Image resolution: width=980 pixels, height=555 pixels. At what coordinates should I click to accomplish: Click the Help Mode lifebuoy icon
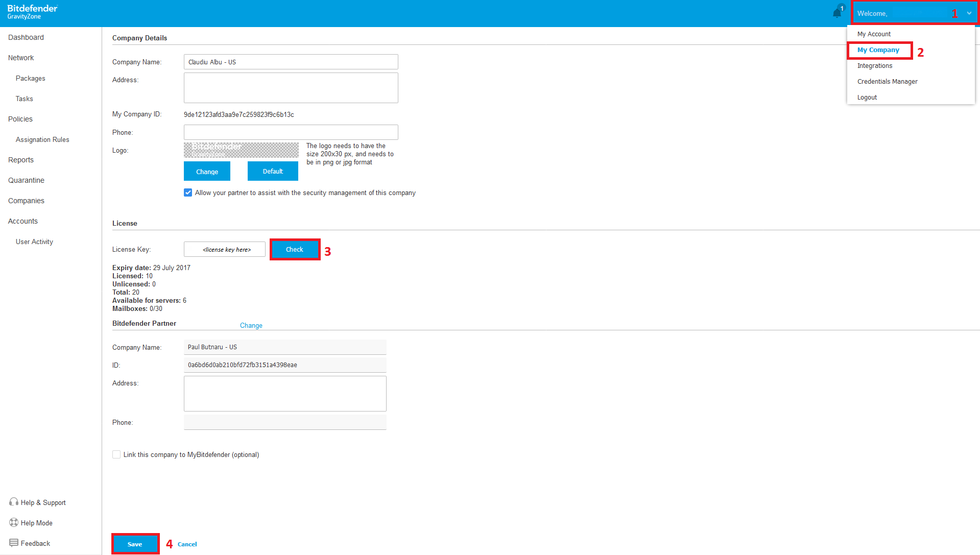click(14, 522)
